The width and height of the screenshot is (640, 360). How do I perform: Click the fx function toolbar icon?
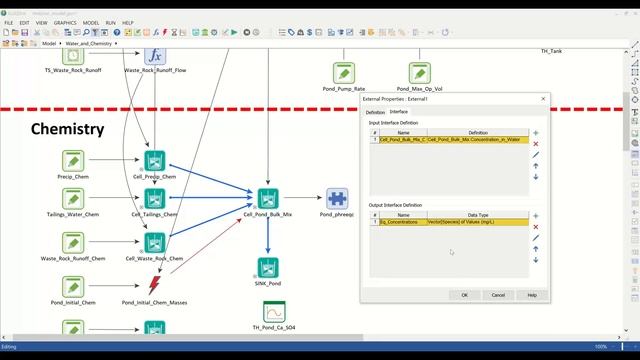[156, 32]
